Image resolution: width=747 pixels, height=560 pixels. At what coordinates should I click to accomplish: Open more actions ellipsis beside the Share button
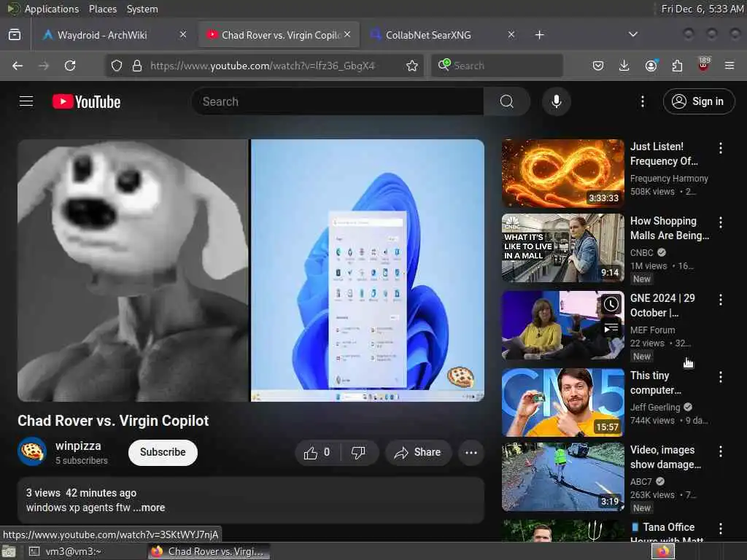pos(471,452)
